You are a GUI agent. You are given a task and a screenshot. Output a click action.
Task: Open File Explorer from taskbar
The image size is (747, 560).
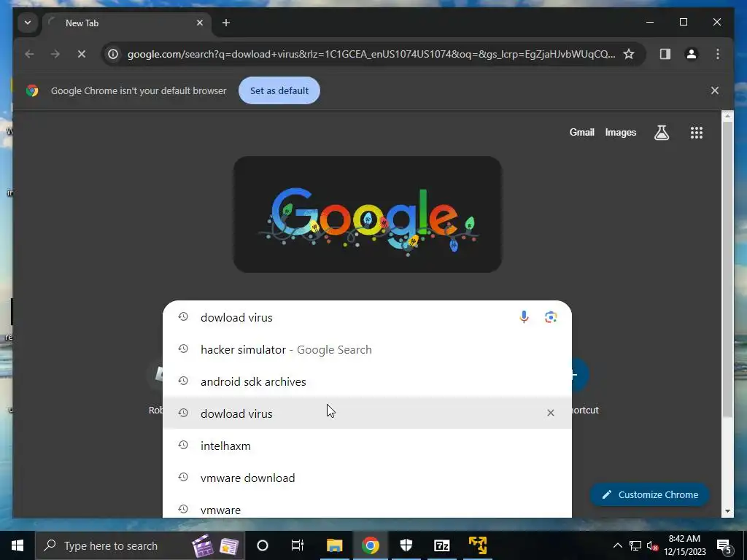pyautogui.click(x=334, y=545)
